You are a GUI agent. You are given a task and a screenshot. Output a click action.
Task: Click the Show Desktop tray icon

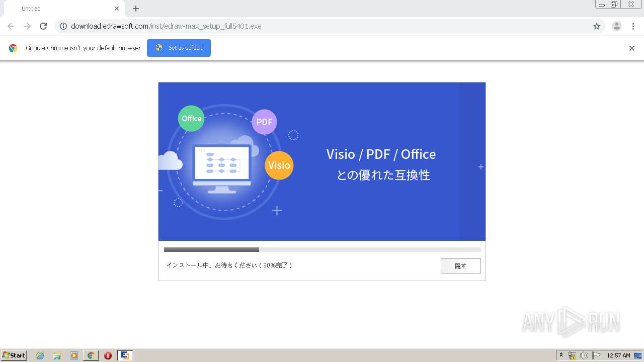638,355
